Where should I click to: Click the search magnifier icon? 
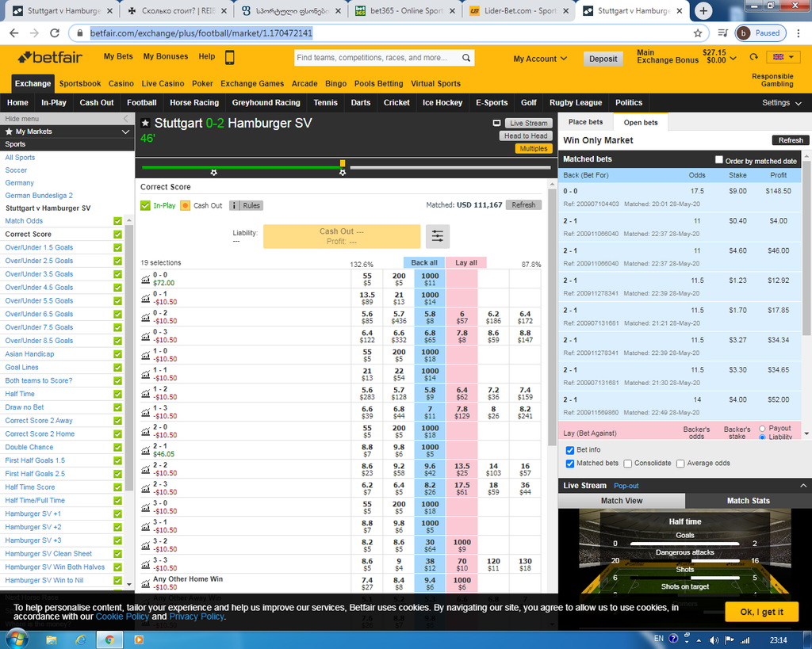466,58
